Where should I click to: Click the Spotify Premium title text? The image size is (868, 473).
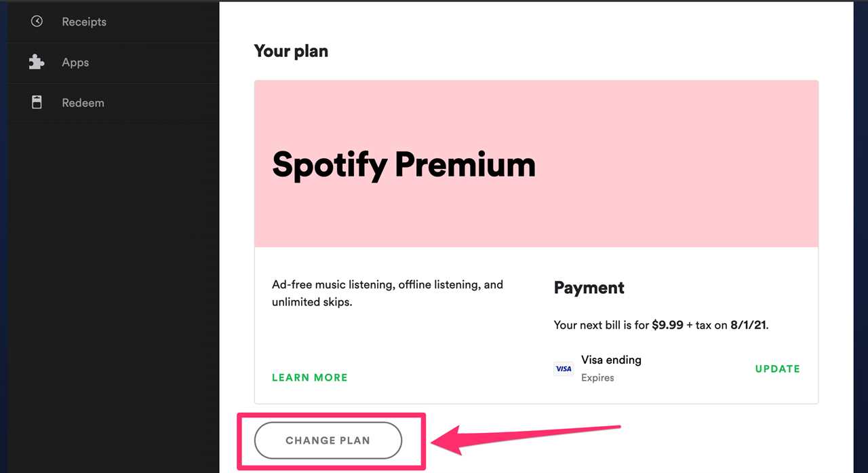click(x=403, y=164)
